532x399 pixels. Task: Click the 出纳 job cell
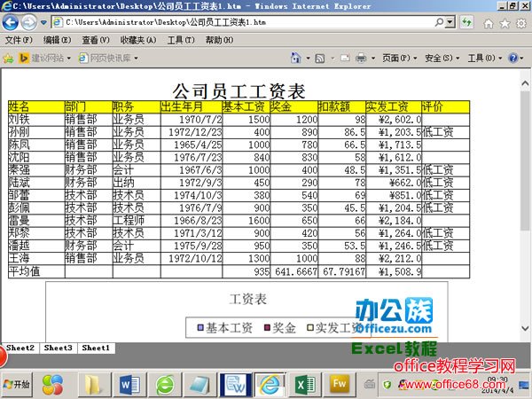coord(137,183)
